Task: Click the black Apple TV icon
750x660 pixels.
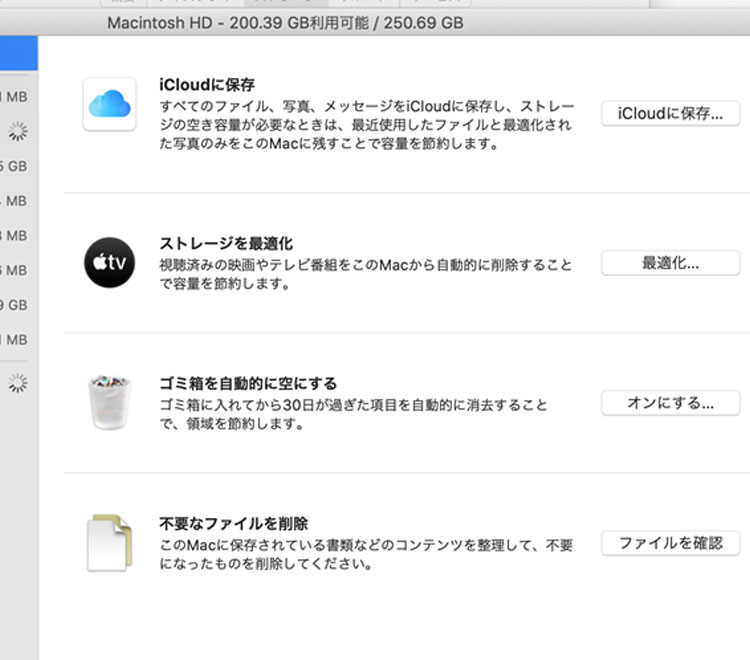Action: tap(109, 263)
